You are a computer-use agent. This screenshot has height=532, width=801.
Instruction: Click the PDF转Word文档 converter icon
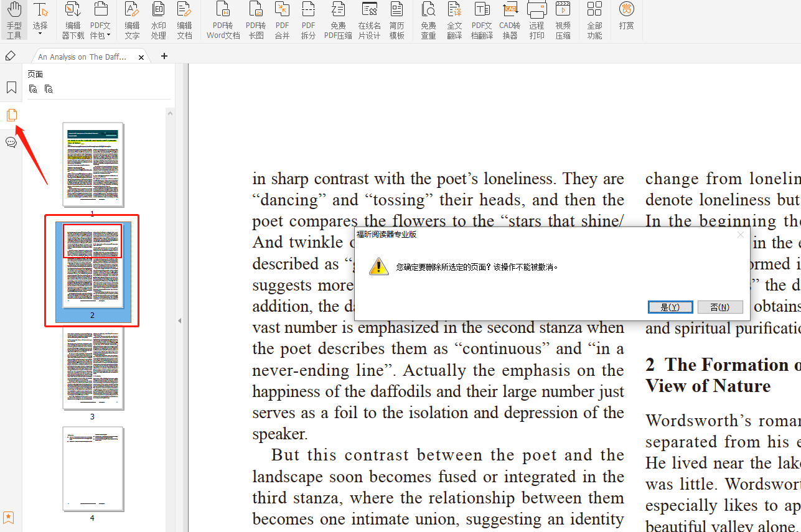(223, 20)
